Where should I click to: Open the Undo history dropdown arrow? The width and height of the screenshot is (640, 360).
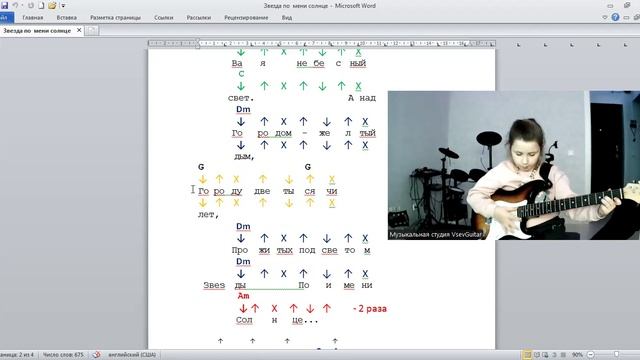(22, 6)
